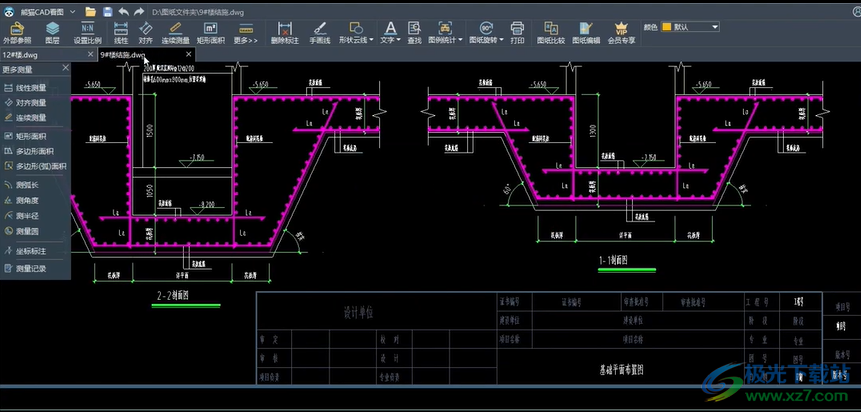Open the 颜色 默认 color dropdown
The height and width of the screenshot is (412, 861).
(690, 26)
